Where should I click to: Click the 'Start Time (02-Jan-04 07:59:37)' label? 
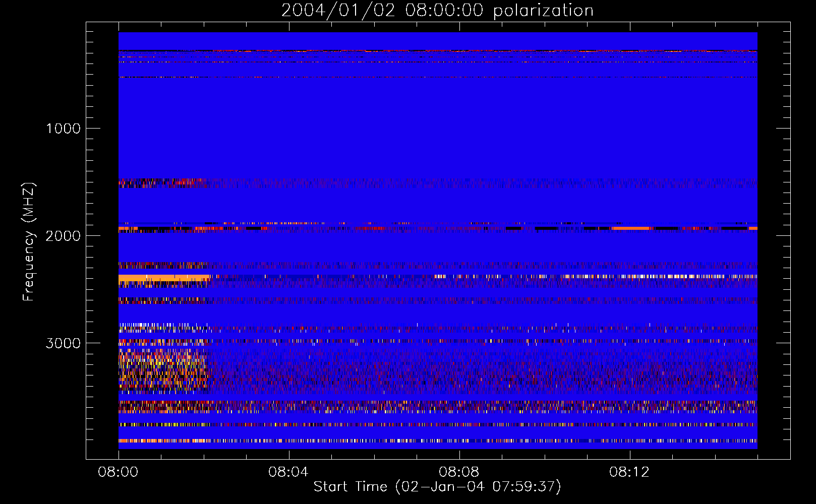[437, 486]
